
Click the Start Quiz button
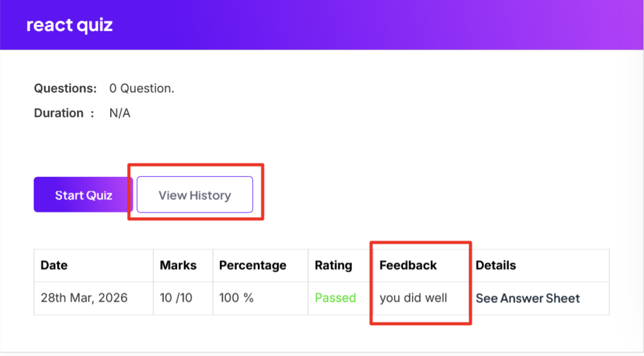(83, 195)
